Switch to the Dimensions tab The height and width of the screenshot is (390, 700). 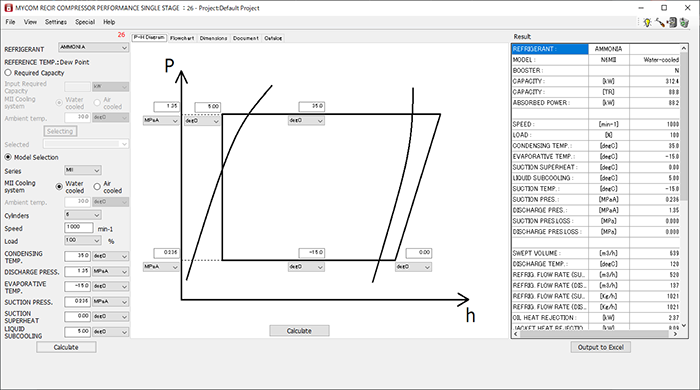coord(213,38)
